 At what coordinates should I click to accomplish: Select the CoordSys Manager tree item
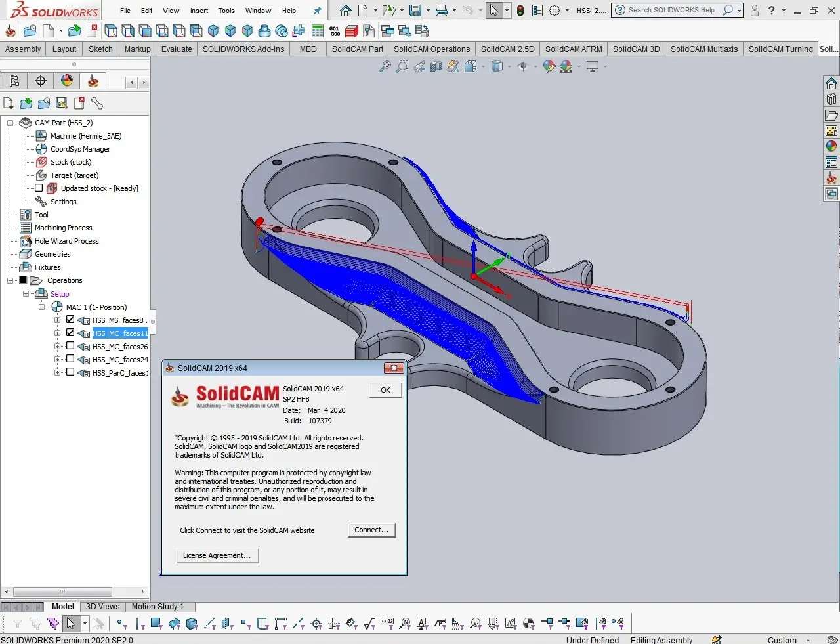tap(80, 149)
